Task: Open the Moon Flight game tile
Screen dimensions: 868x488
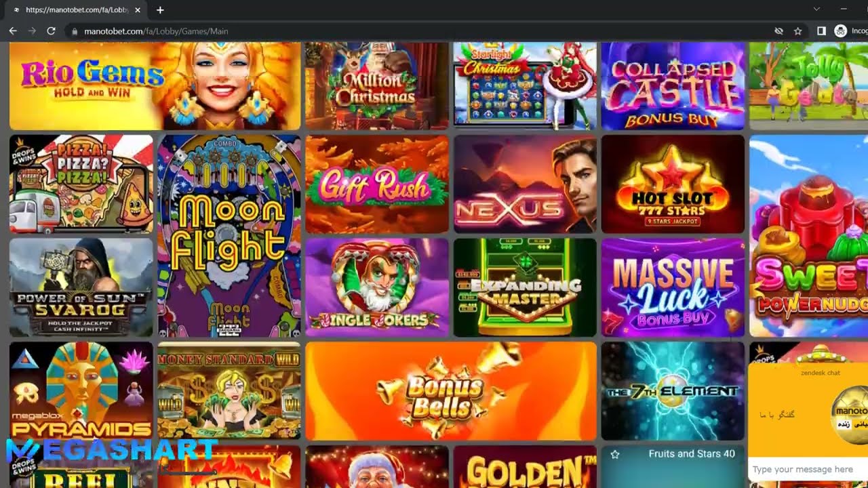Action: click(x=229, y=236)
